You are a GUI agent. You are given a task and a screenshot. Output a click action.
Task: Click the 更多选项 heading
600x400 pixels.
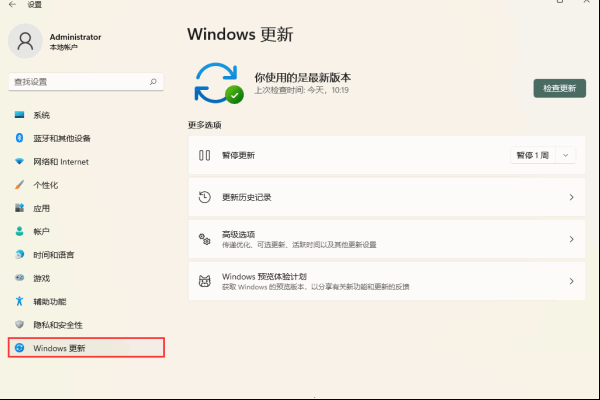coord(204,125)
